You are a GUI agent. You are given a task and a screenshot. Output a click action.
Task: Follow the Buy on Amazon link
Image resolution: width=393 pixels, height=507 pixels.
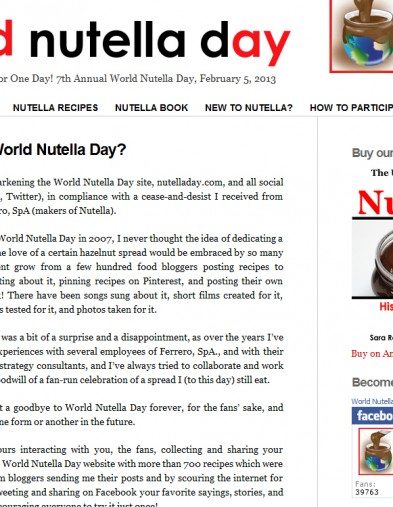pos(372,354)
